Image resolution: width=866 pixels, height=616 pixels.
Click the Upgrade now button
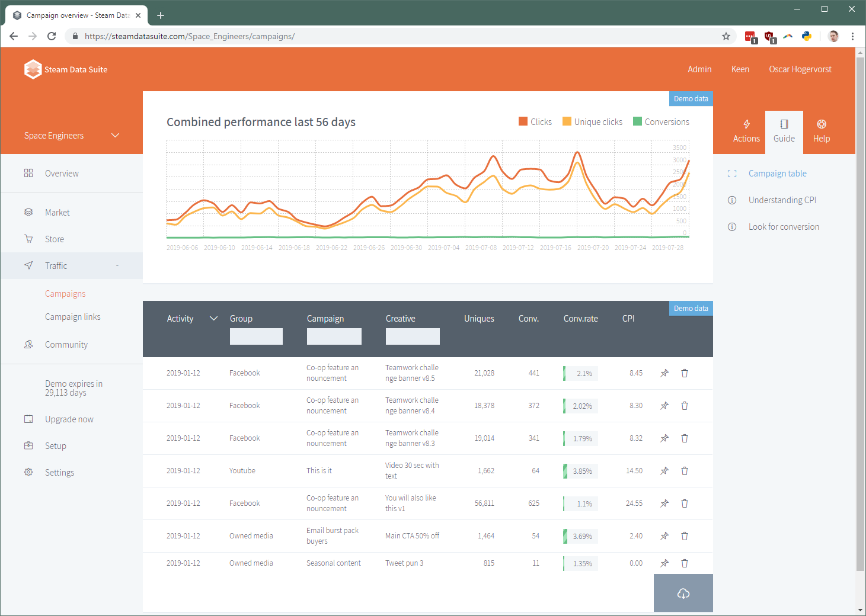[69, 419]
